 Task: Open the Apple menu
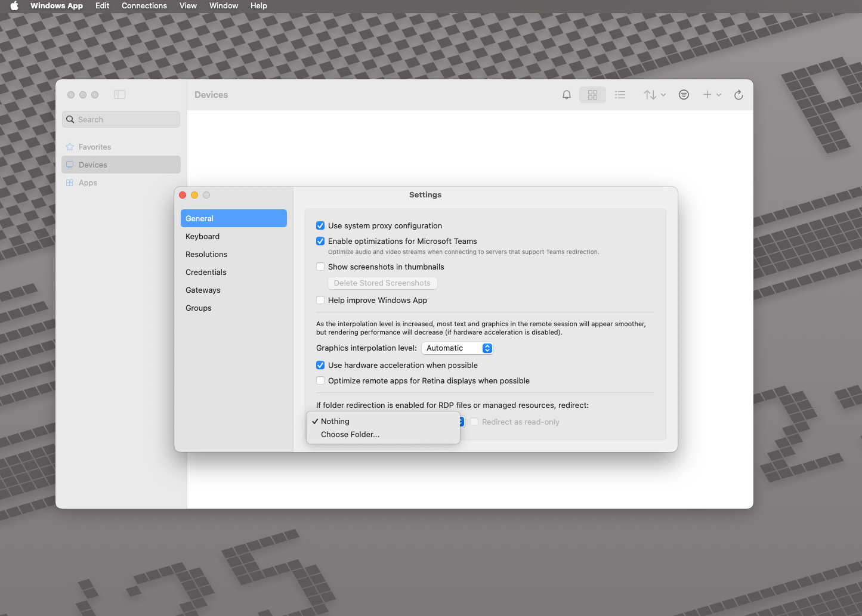14,6
